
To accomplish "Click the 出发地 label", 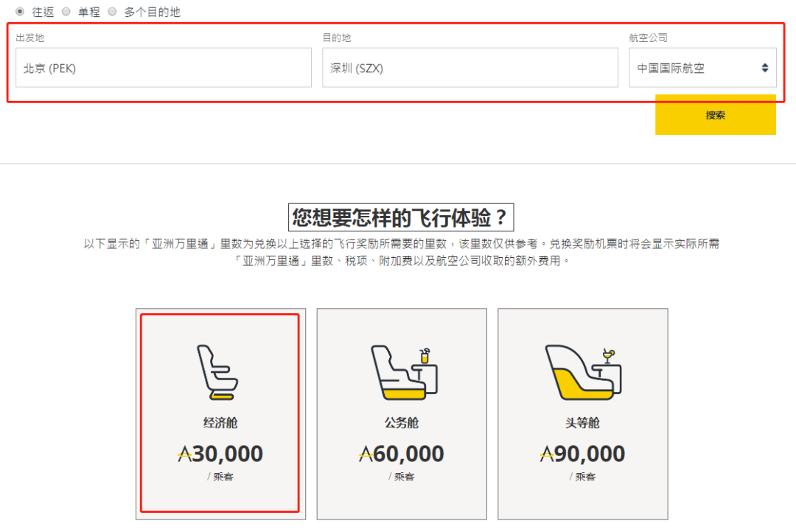I will tap(30, 38).
